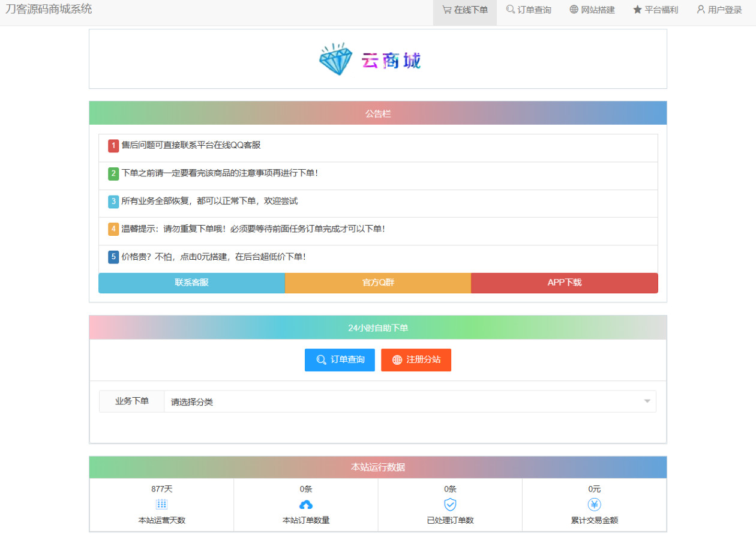Click the dropdown arrow on the category selector
756x537 pixels.
(x=647, y=401)
